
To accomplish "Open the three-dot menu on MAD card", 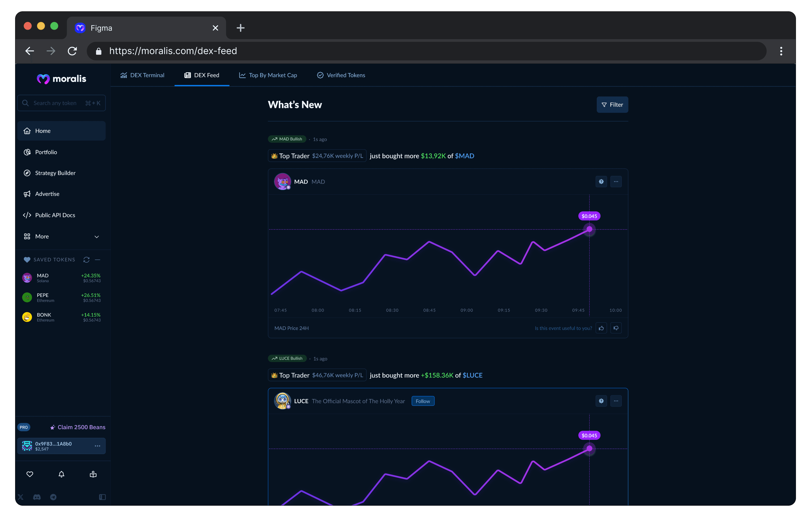I will pyautogui.click(x=616, y=182).
